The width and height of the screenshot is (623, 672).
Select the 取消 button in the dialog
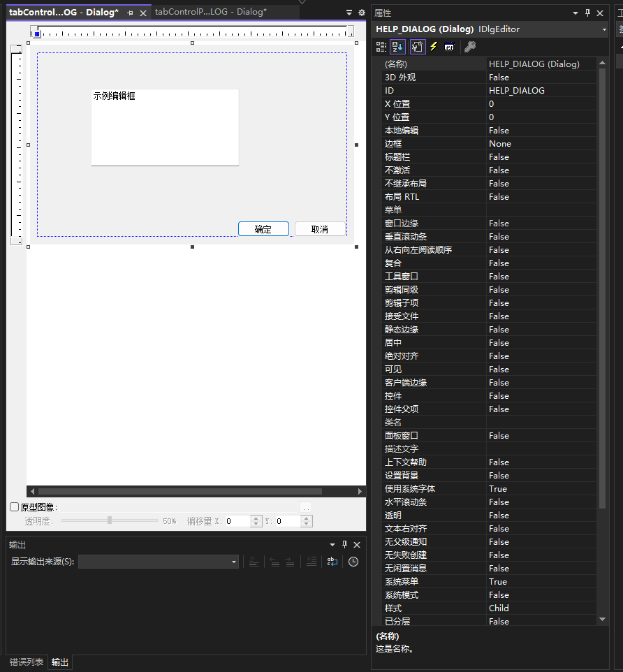coord(321,228)
